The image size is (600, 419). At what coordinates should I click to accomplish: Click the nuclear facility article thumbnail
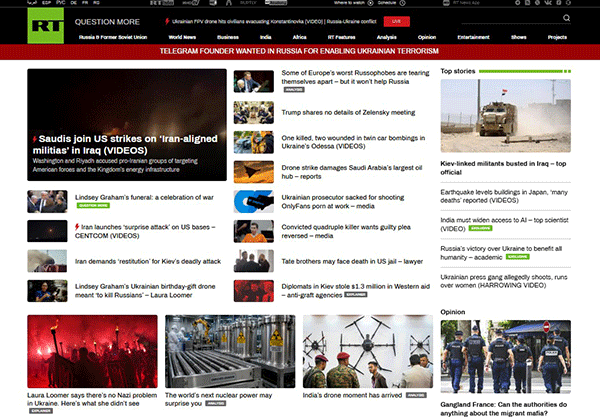(230, 351)
